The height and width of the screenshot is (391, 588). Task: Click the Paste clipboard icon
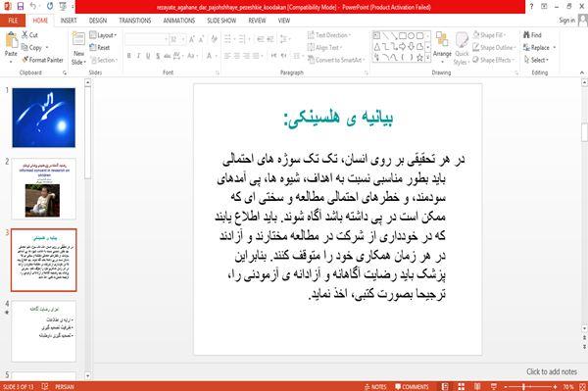tap(11, 40)
